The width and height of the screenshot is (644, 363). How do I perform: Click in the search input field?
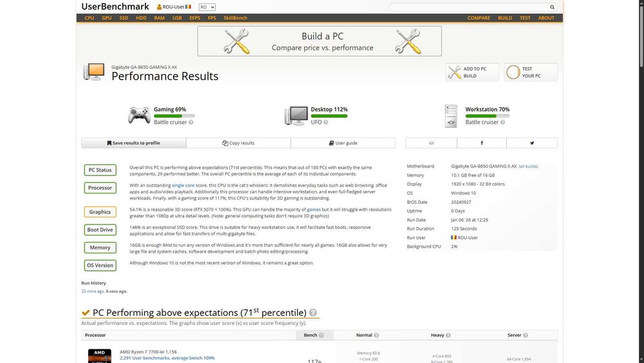[x=468, y=7]
